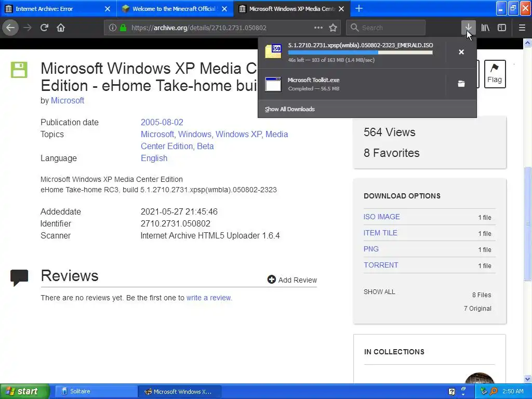Click the Reviews speech bubble icon
Image resolution: width=532 pixels, height=399 pixels.
pyautogui.click(x=19, y=278)
